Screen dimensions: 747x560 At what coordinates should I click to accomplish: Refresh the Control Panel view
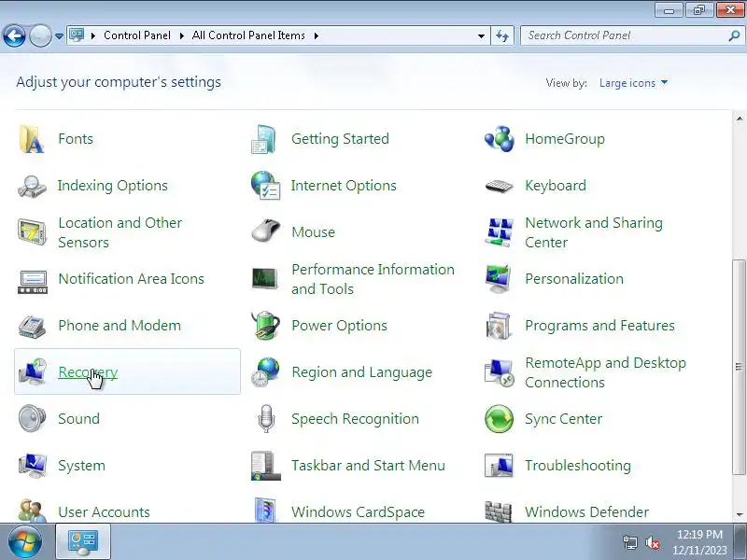(x=502, y=35)
